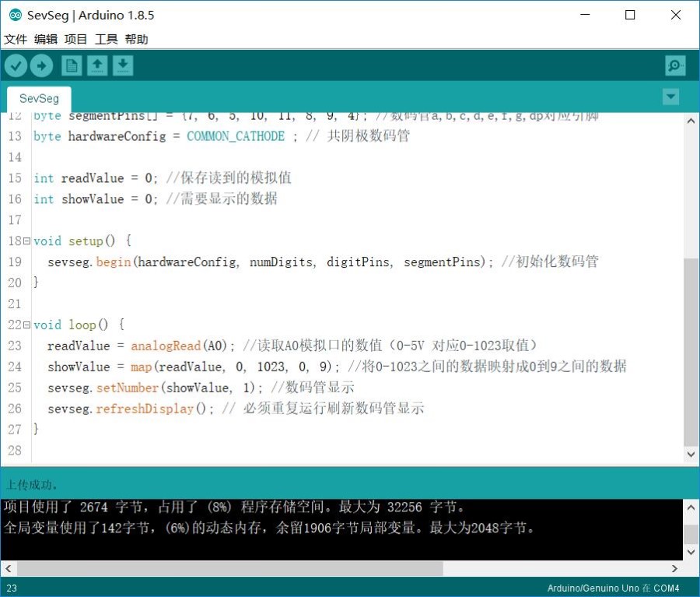This screenshot has width=700, height=597.
Task: Open the Serial Monitor magnifier icon
Action: [674, 65]
